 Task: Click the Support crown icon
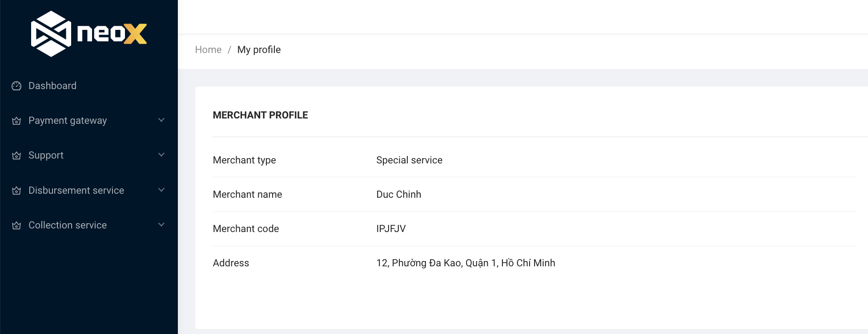pyautogui.click(x=16, y=155)
